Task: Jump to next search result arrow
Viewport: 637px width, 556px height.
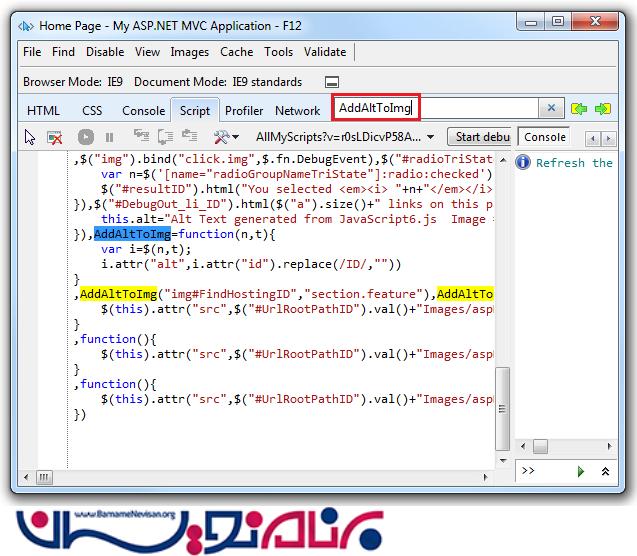Action: click(x=602, y=109)
